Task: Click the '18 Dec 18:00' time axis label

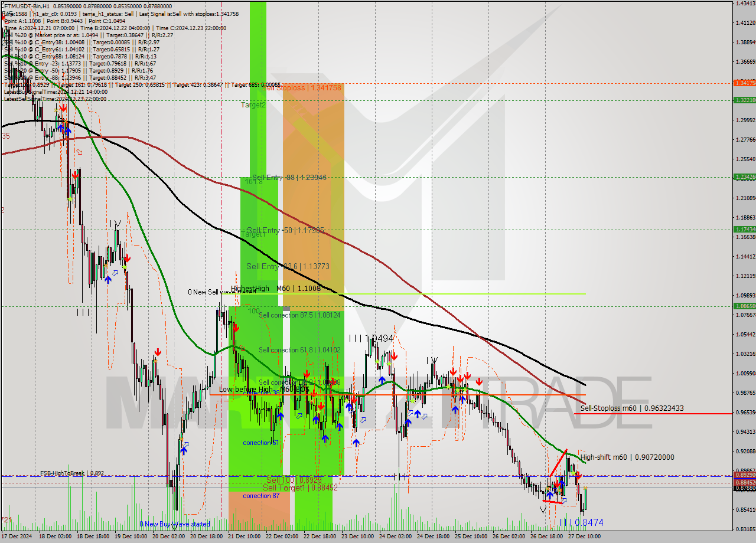Action: coord(93,537)
